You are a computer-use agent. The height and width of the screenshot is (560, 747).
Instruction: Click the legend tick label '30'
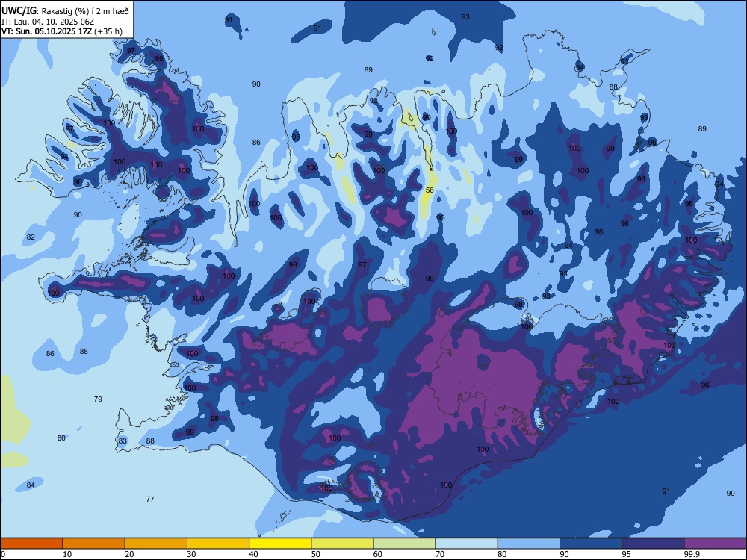pos(191,554)
